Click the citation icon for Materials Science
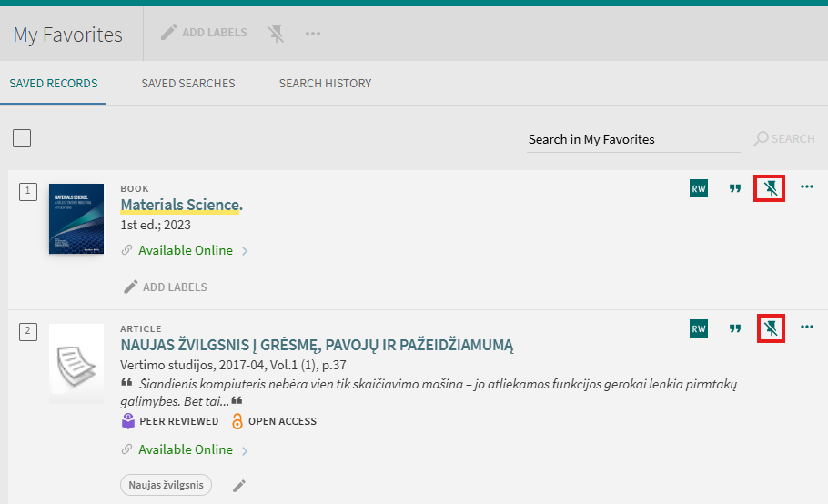828x504 pixels. 735,188
